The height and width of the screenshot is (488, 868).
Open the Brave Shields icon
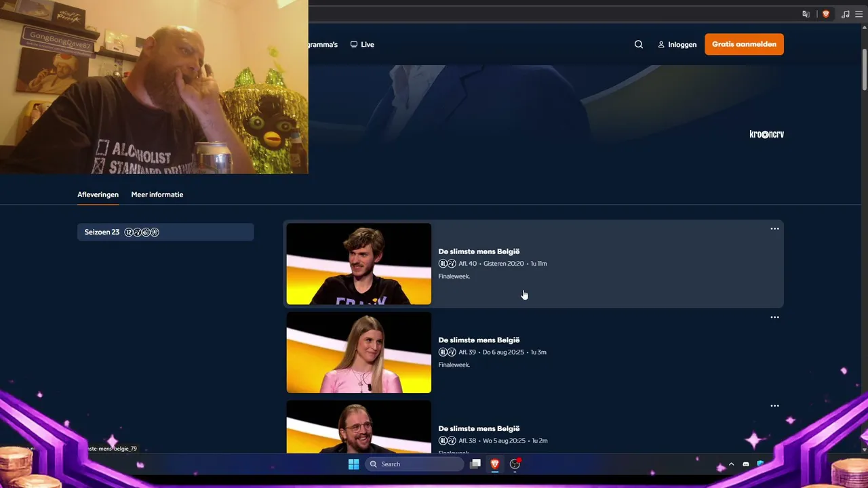coord(825,14)
